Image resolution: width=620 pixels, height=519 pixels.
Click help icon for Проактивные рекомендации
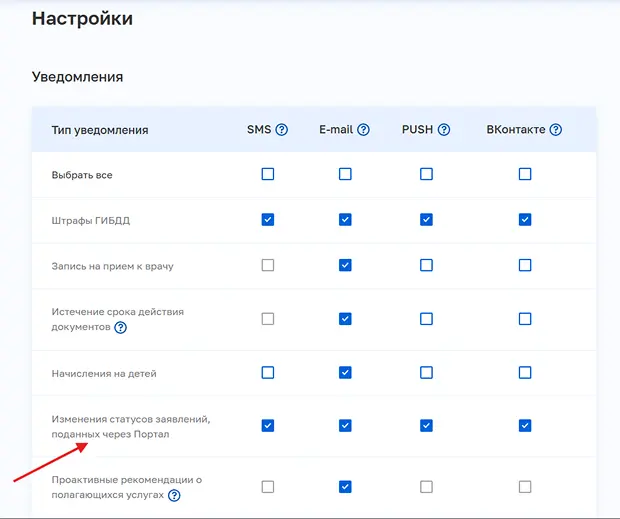click(174, 495)
